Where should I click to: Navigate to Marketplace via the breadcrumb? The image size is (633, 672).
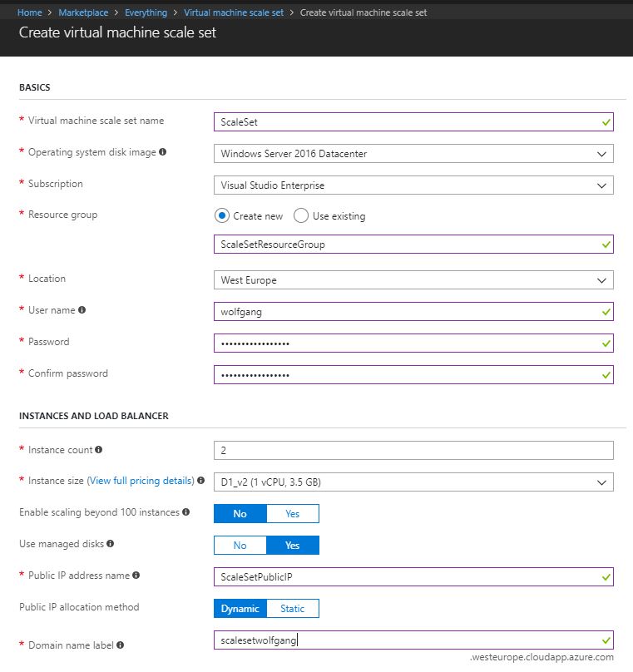pyautogui.click(x=82, y=12)
